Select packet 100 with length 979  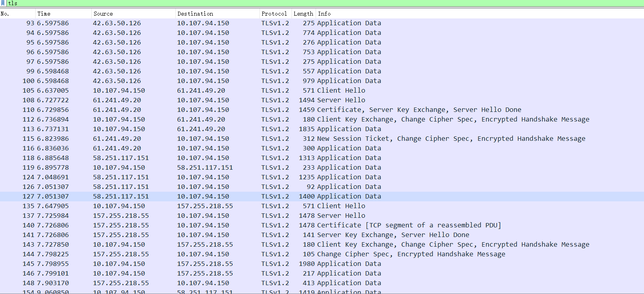322,81
